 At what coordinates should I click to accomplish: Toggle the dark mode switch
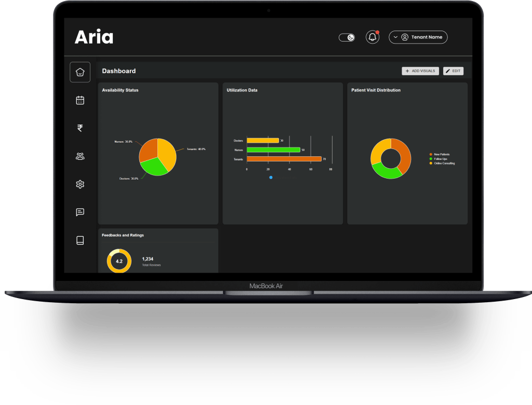[x=347, y=37]
